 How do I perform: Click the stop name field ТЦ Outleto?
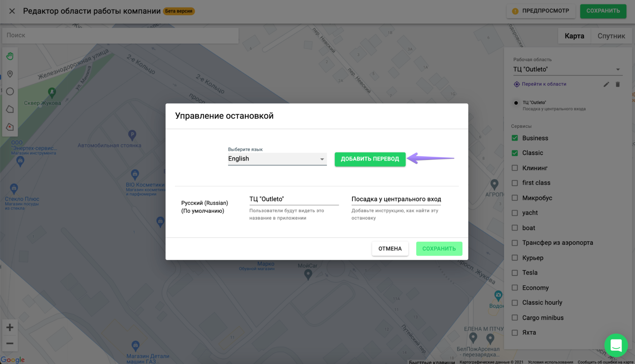click(294, 199)
